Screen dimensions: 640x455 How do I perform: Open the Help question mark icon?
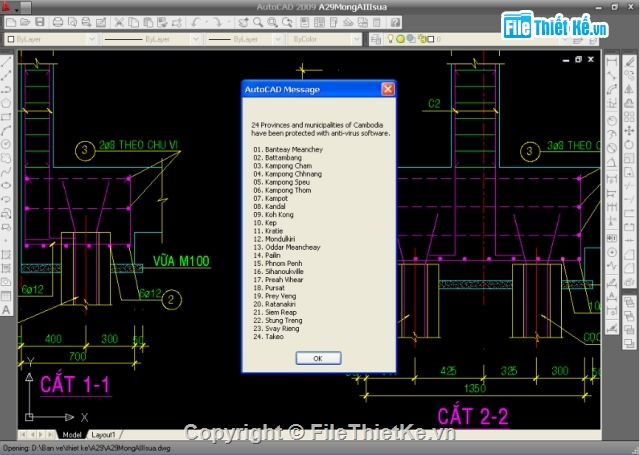point(395,22)
